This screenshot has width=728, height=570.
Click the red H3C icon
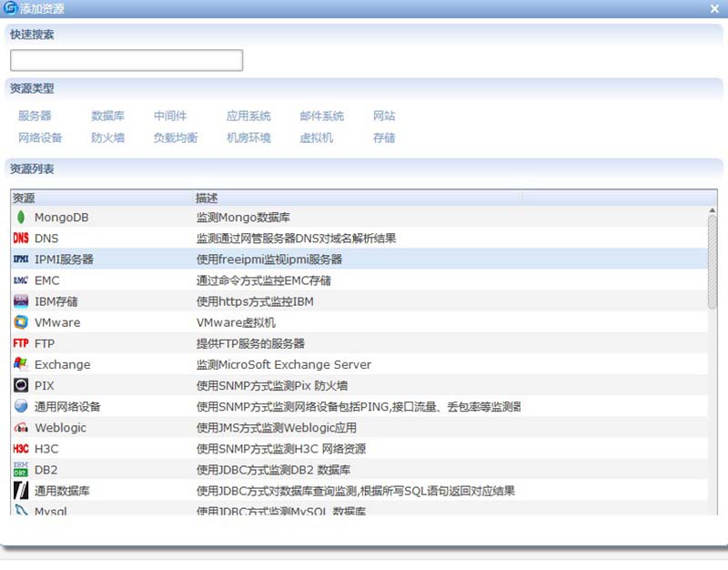[x=21, y=449]
